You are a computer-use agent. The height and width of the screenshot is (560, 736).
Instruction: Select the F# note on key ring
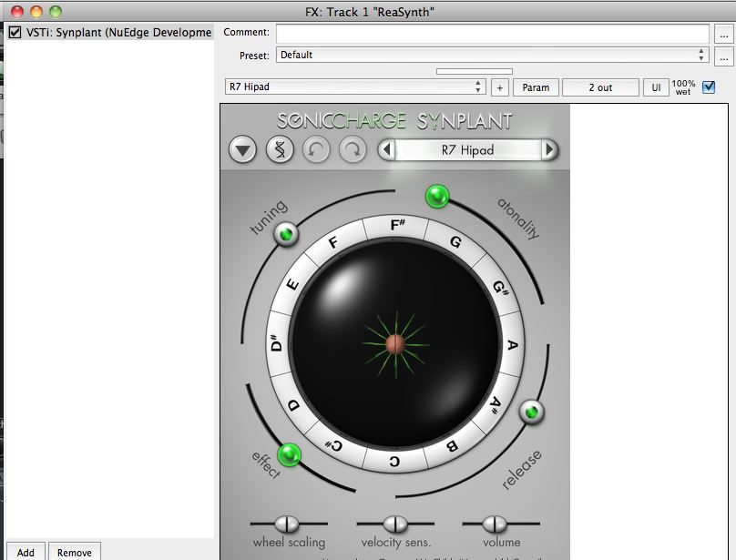(397, 225)
